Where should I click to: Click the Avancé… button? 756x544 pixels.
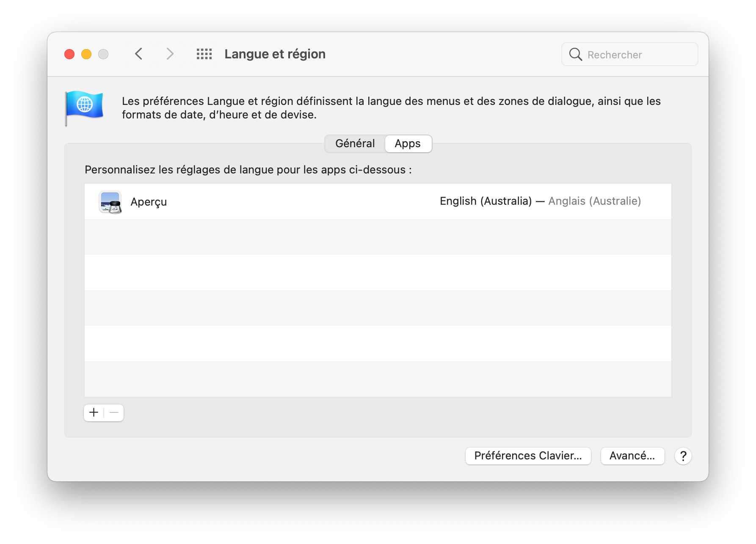[x=632, y=456]
